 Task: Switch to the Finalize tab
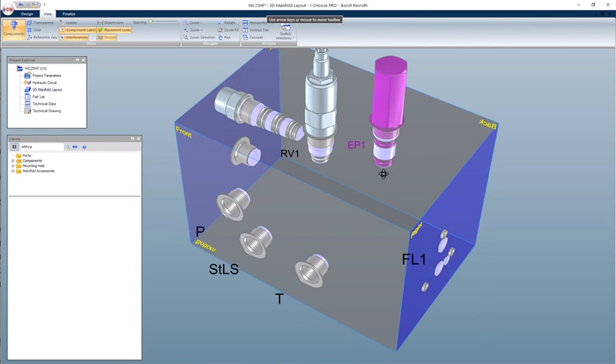69,14
